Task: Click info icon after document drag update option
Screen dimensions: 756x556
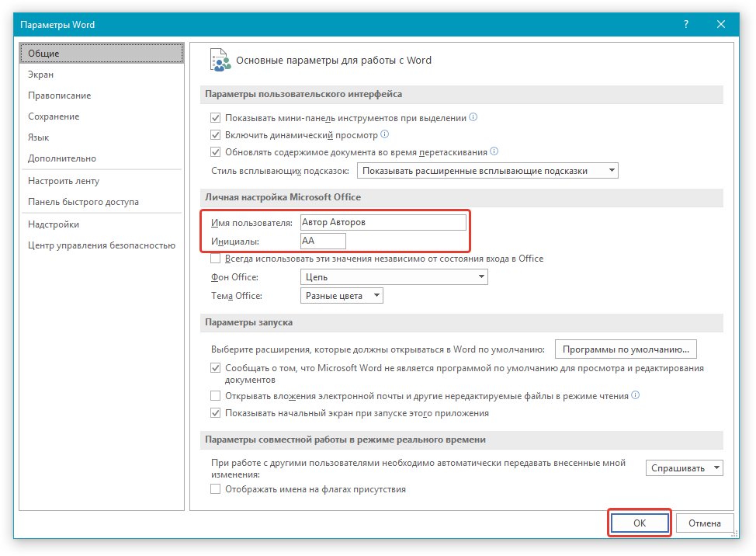Action: pyautogui.click(x=494, y=151)
